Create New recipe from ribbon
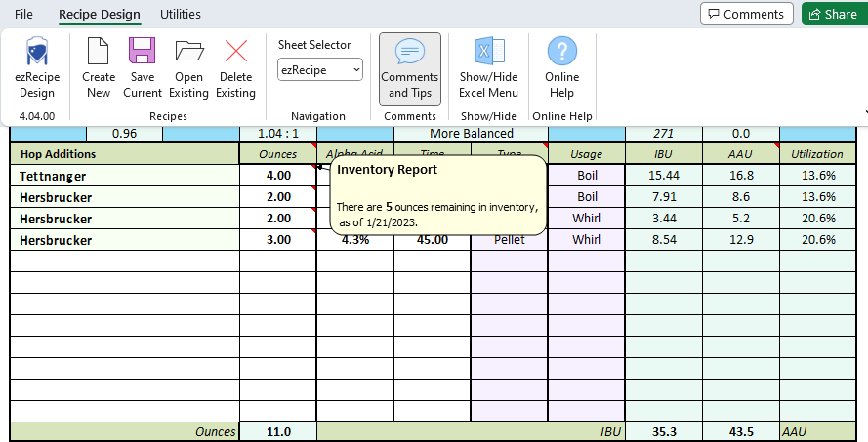 [99, 68]
